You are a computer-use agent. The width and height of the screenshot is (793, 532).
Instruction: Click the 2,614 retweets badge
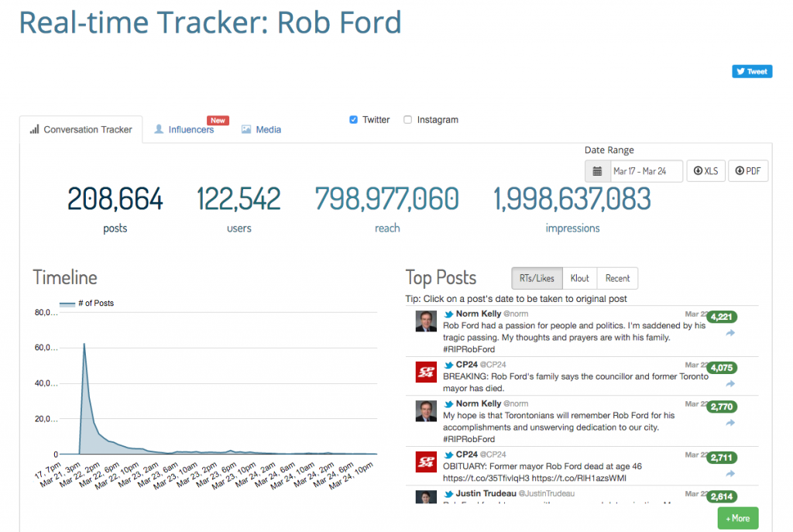pyautogui.click(x=722, y=496)
